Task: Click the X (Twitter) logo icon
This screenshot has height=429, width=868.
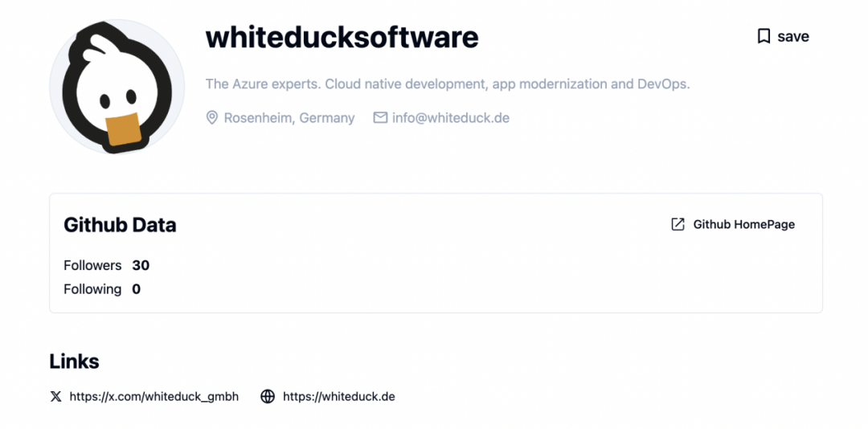Action: (56, 397)
